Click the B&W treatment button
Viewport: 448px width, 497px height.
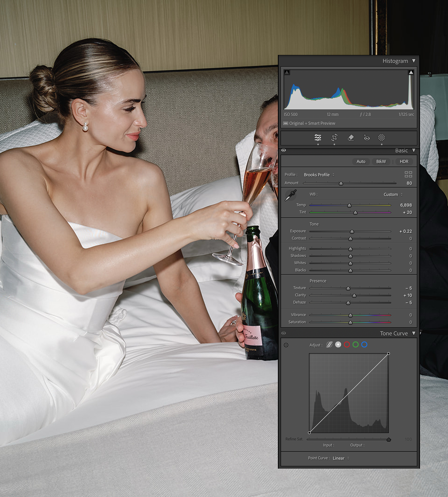(x=381, y=161)
